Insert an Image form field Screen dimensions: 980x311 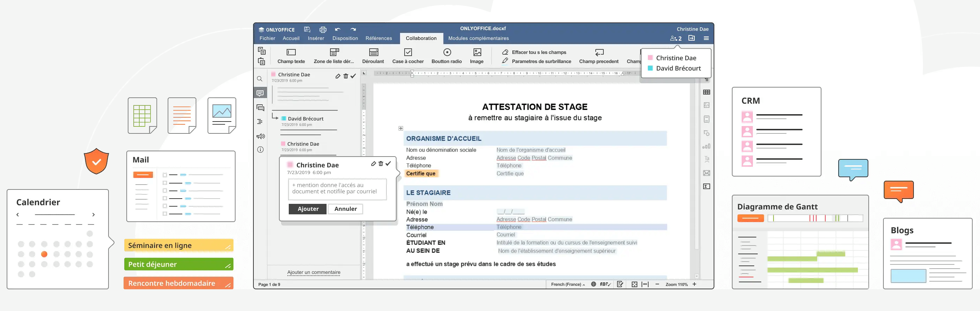477,56
